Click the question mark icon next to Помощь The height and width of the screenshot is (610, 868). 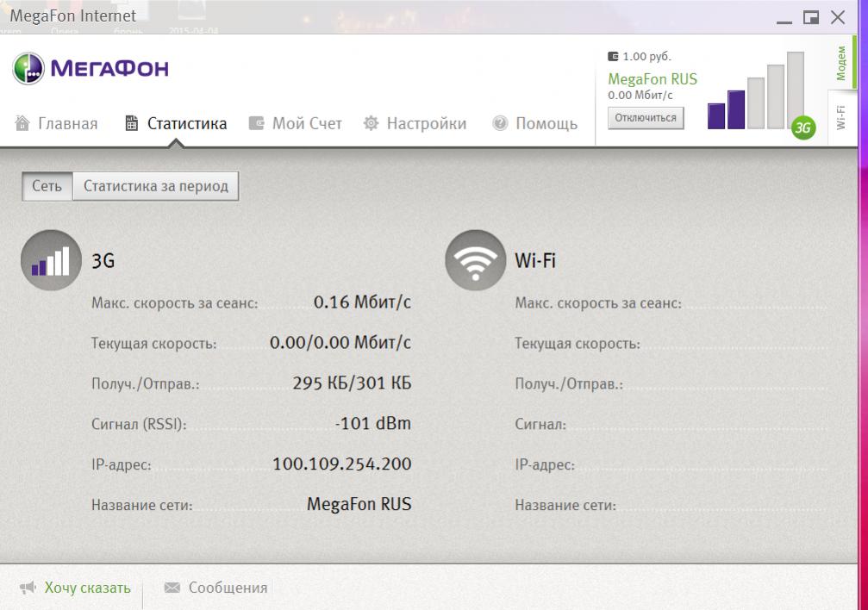pos(500,123)
